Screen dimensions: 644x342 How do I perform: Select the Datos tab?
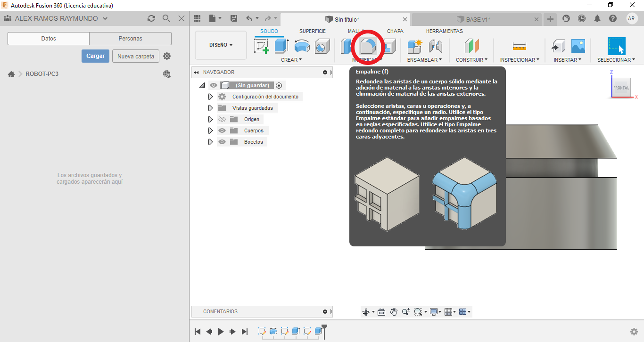click(x=49, y=39)
